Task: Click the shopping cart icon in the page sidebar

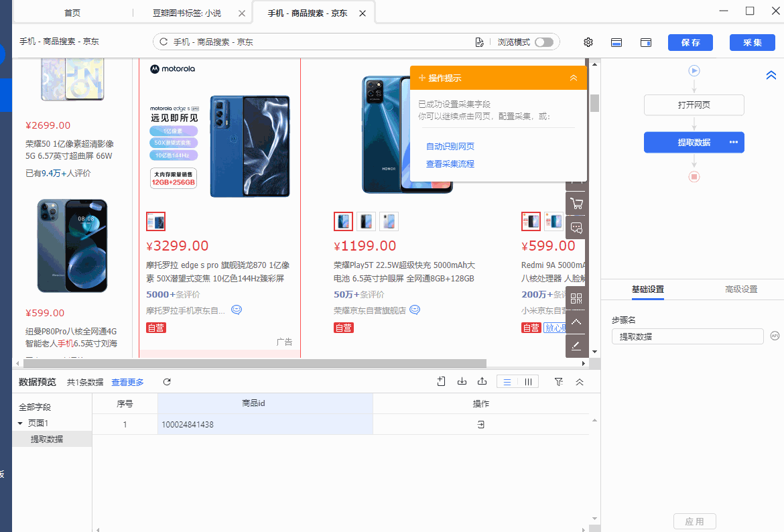Action: (576, 204)
